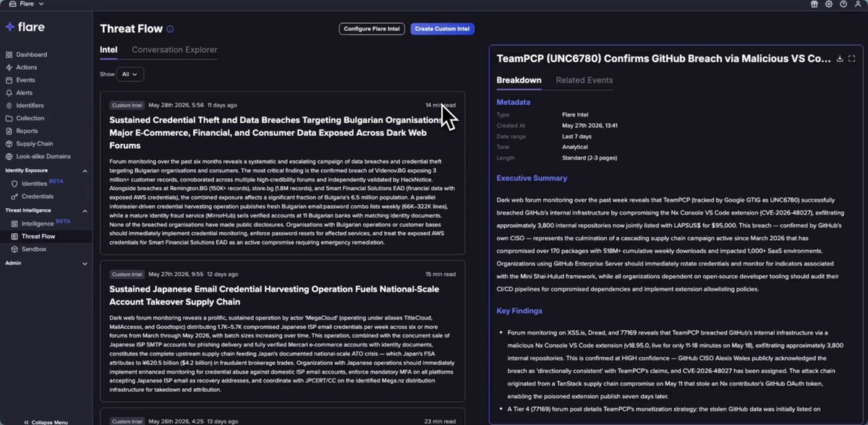
Task: Select the Breakdown tab in report
Action: tap(519, 80)
